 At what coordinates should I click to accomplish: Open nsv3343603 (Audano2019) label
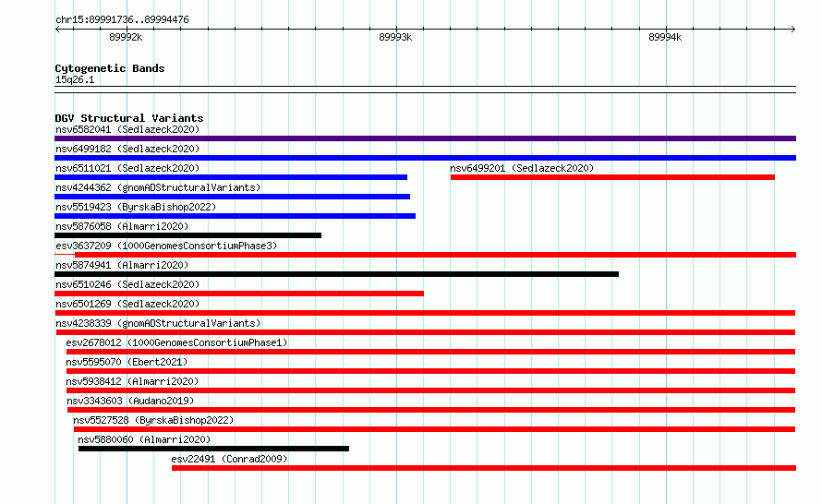130,401
